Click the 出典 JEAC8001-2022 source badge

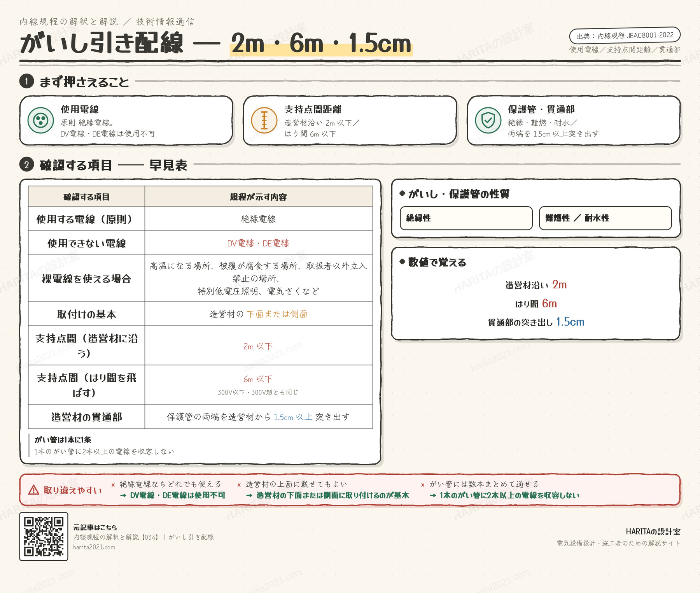click(625, 36)
